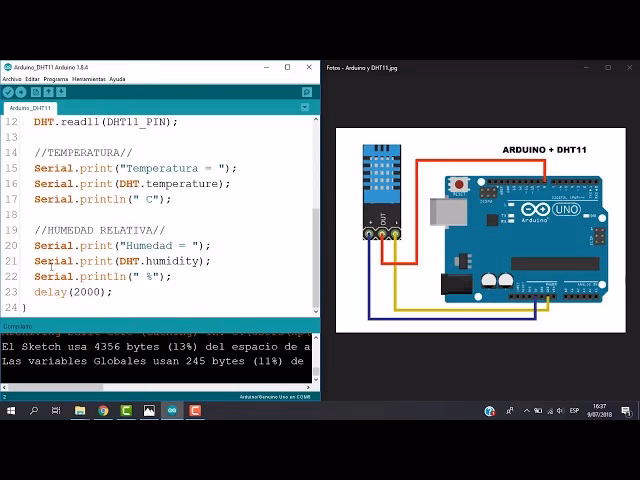Open the Ayuda menu

(117, 79)
